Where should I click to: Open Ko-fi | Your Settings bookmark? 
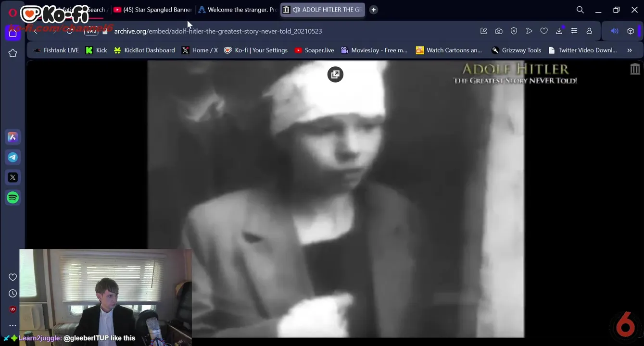[256, 50]
